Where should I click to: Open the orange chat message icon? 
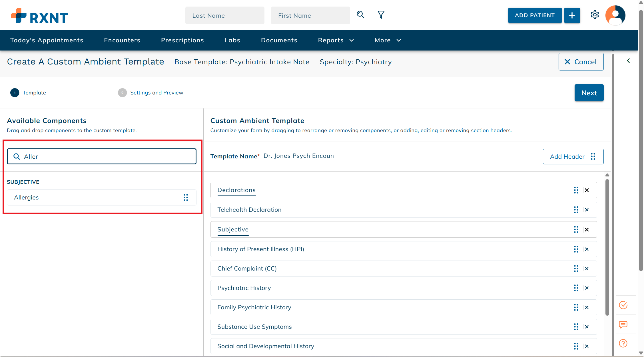[623, 324]
